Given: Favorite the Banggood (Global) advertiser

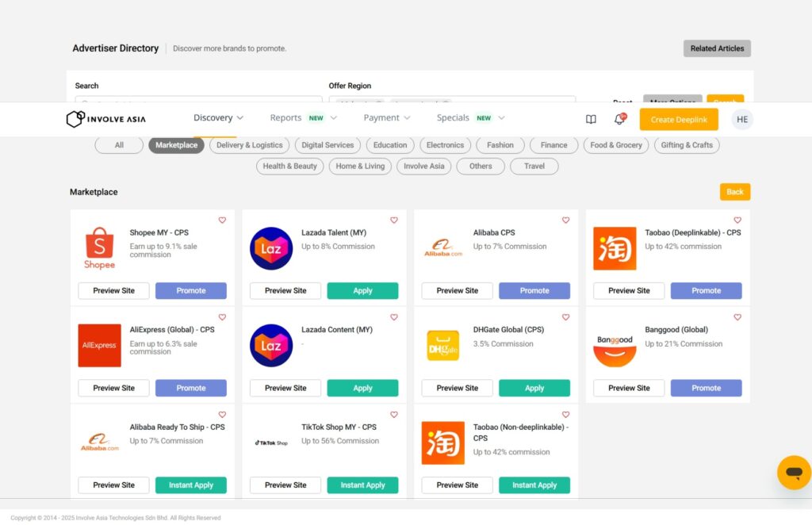Looking at the screenshot, I should (737, 317).
